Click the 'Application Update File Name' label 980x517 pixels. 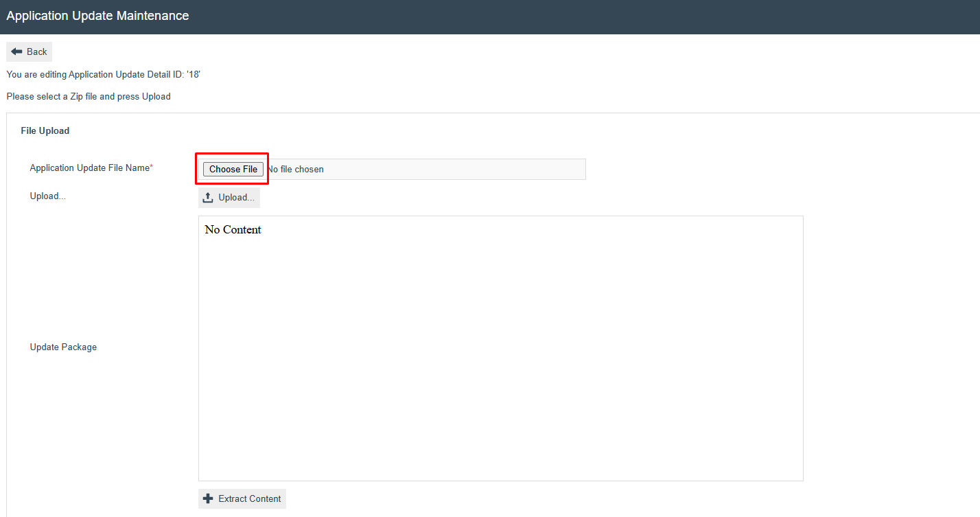[91, 168]
